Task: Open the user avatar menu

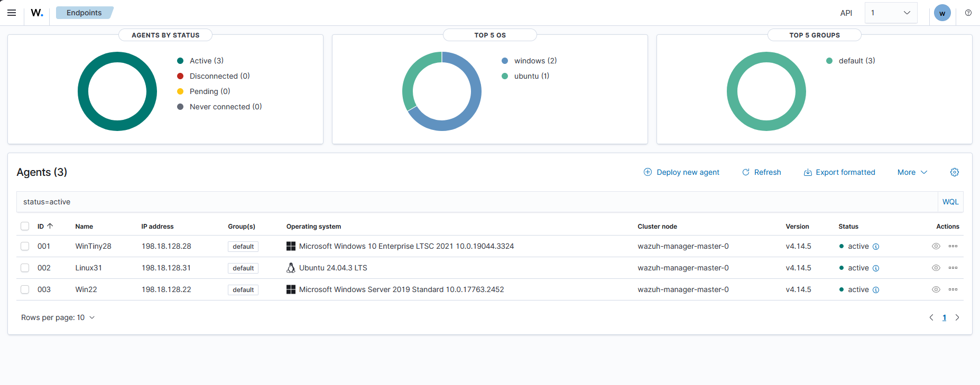Action: click(942, 13)
